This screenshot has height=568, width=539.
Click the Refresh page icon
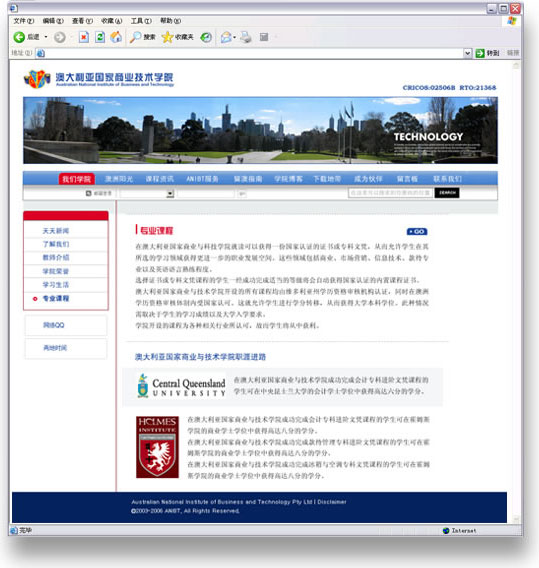(x=100, y=37)
